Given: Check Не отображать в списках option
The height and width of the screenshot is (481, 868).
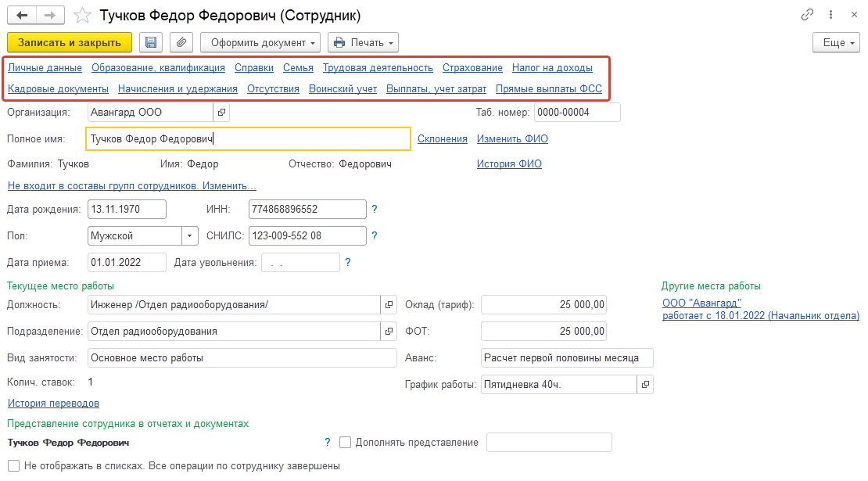Looking at the screenshot, I should 13,466.
